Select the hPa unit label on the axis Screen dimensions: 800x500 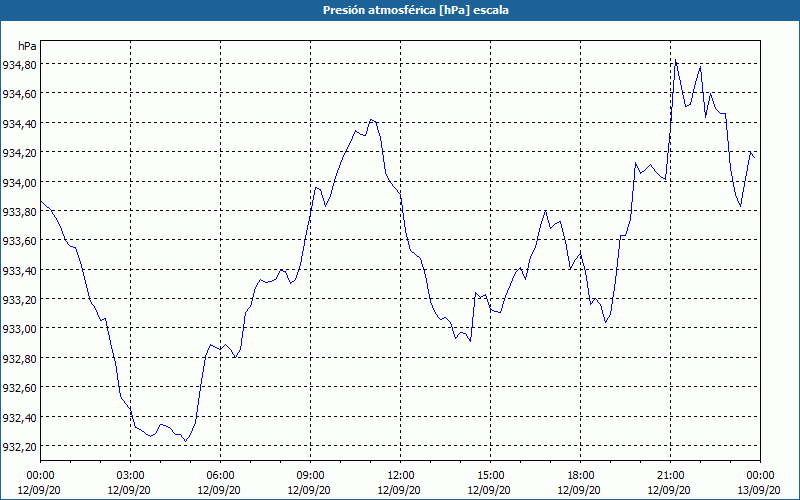pyautogui.click(x=27, y=46)
